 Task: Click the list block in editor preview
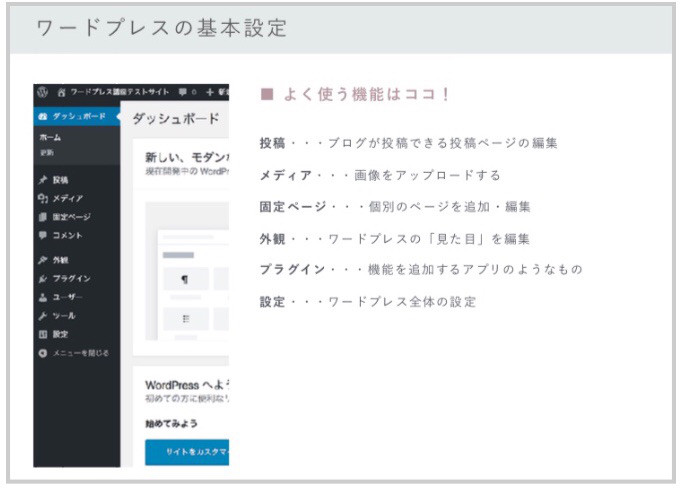click(185, 319)
